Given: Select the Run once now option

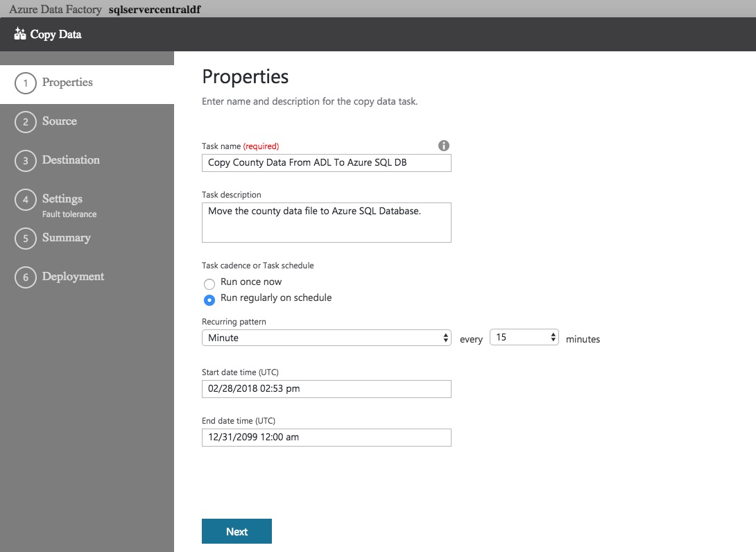Looking at the screenshot, I should click(x=209, y=284).
